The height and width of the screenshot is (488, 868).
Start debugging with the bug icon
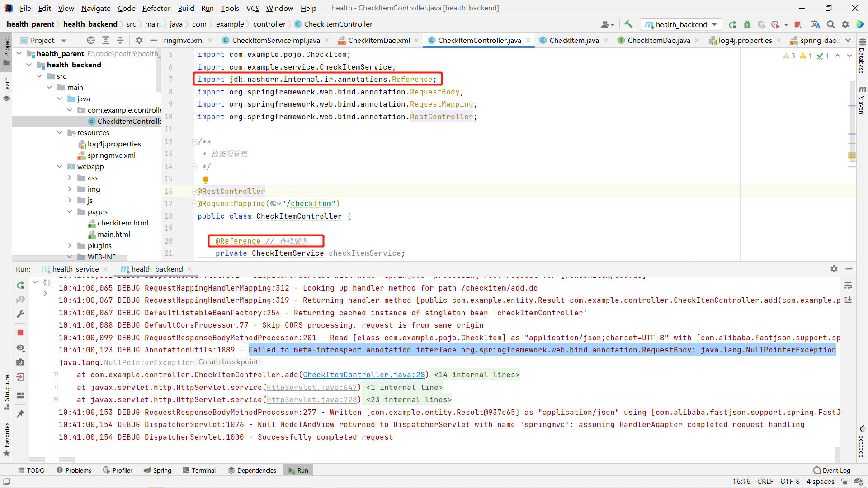click(747, 24)
